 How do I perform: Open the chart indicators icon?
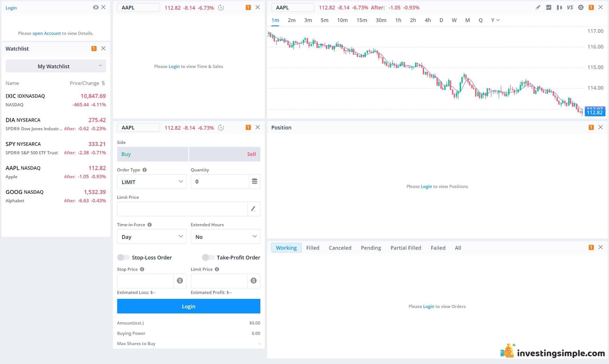(548, 8)
